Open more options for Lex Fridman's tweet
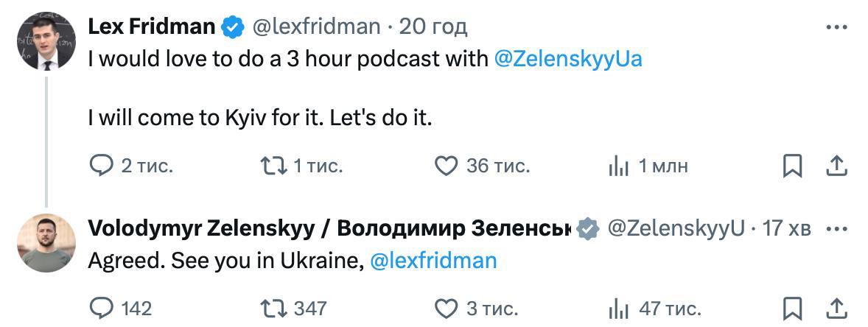The height and width of the screenshot is (327, 868). (x=836, y=27)
